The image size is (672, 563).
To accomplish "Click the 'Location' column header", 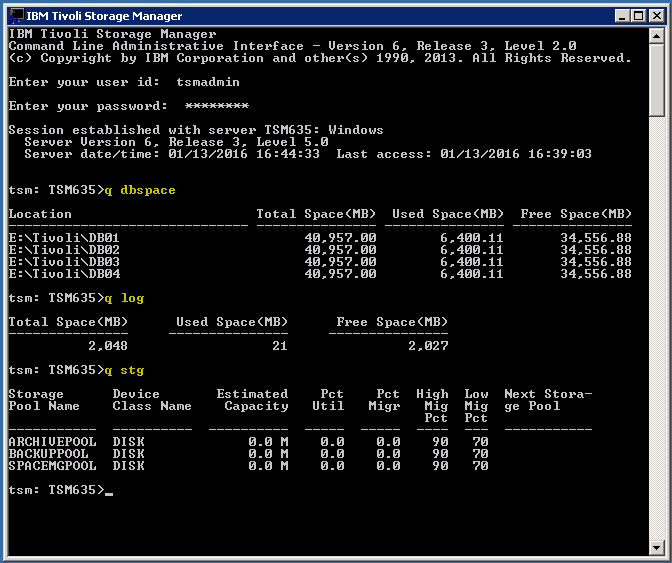I will point(40,214).
